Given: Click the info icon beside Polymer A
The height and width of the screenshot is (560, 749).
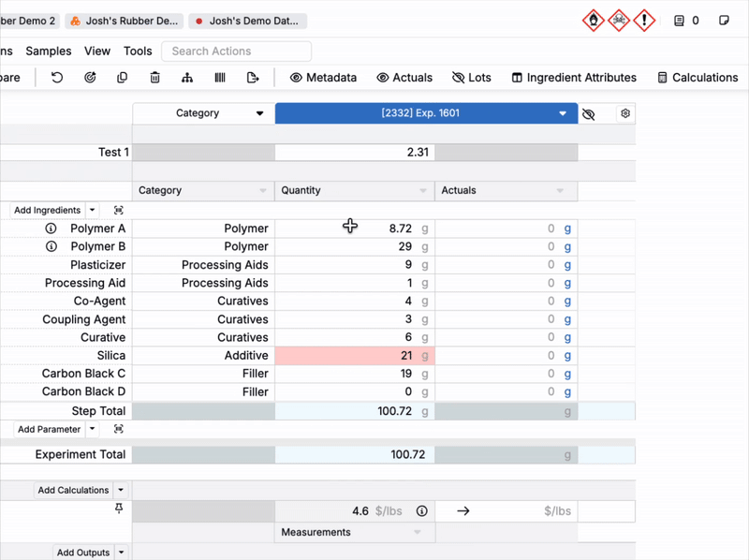Looking at the screenshot, I should coord(51,228).
